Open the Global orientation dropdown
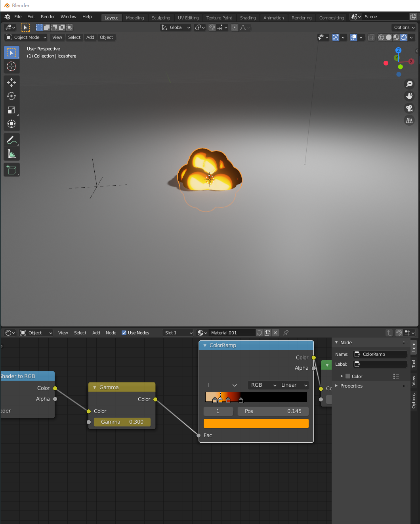The image size is (420, 524). [x=176, y=27]
